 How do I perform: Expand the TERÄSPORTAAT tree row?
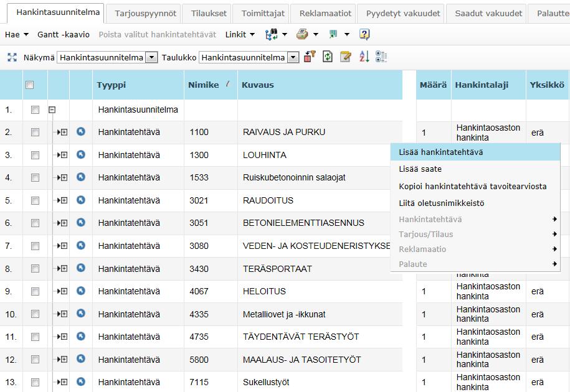coord(64,269)
